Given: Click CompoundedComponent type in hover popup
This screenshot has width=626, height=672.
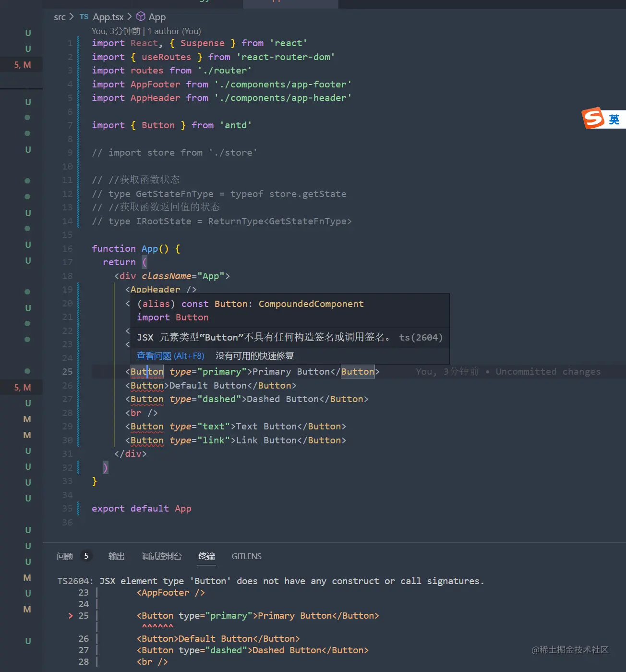Looking at the screenshot, I should click(x=311, y=304).
